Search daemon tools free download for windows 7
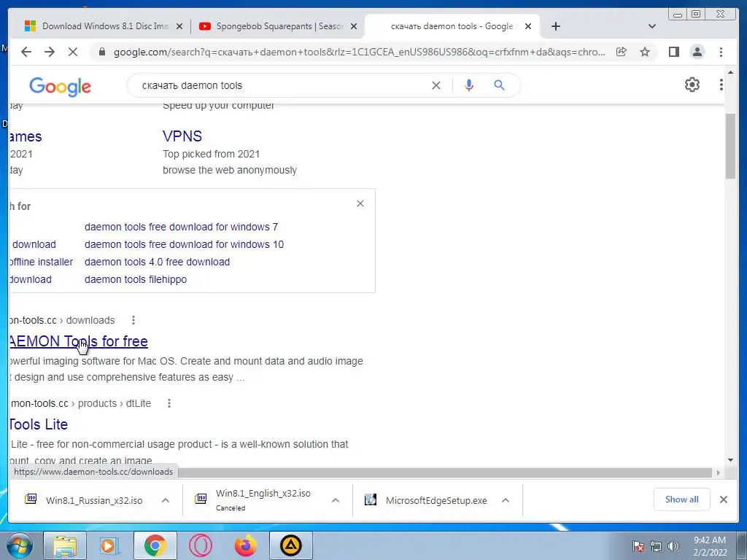 (x=181, y=227)
